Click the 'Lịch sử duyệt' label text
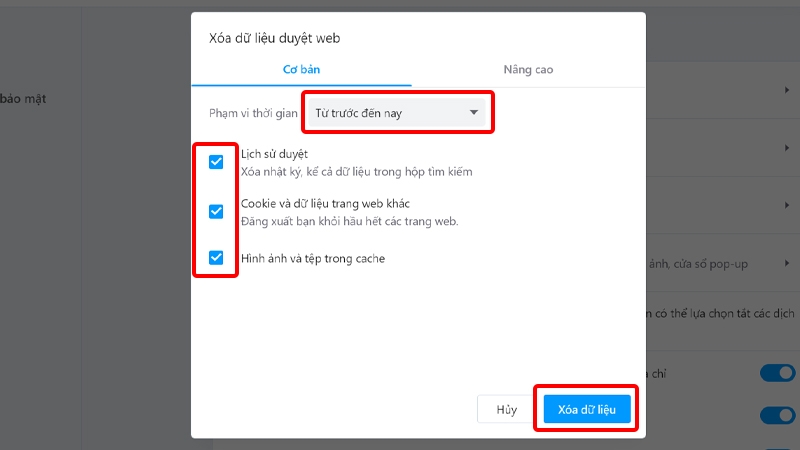 tap(274, 154)
